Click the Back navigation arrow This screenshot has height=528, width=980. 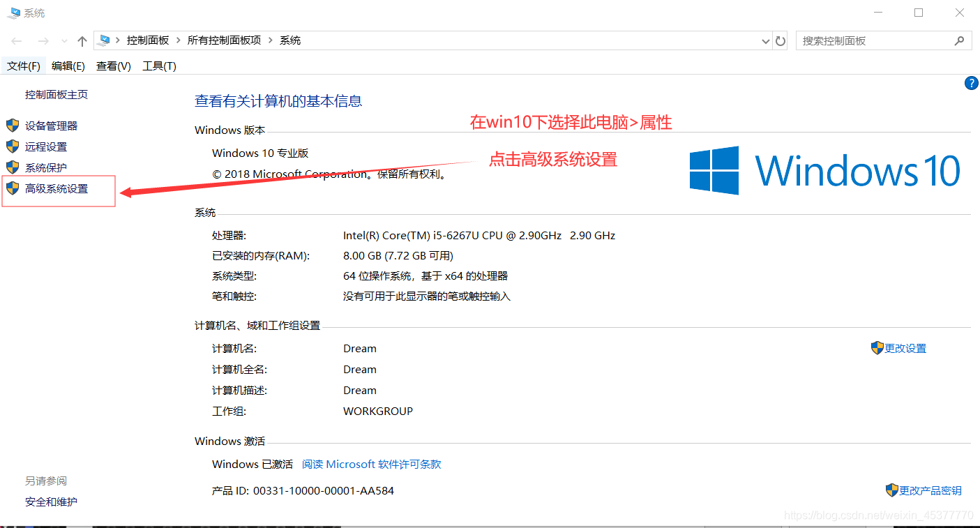[x=17, y=41]
